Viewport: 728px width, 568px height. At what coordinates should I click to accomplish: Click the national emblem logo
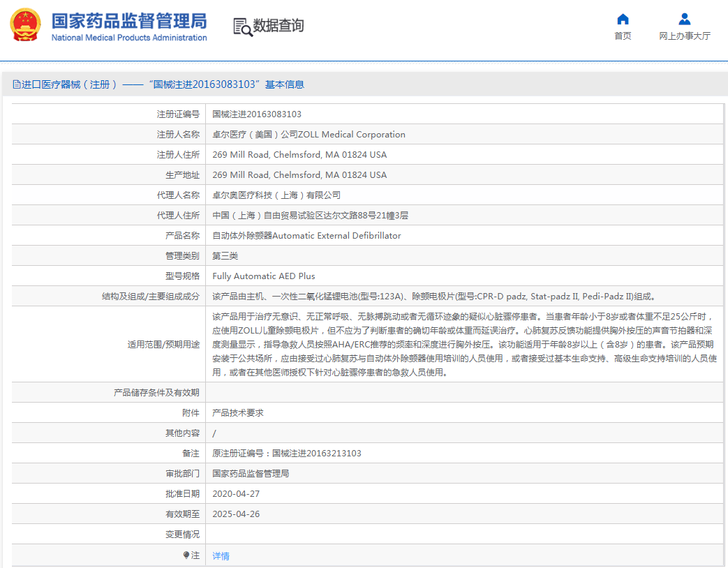point(26,24)
